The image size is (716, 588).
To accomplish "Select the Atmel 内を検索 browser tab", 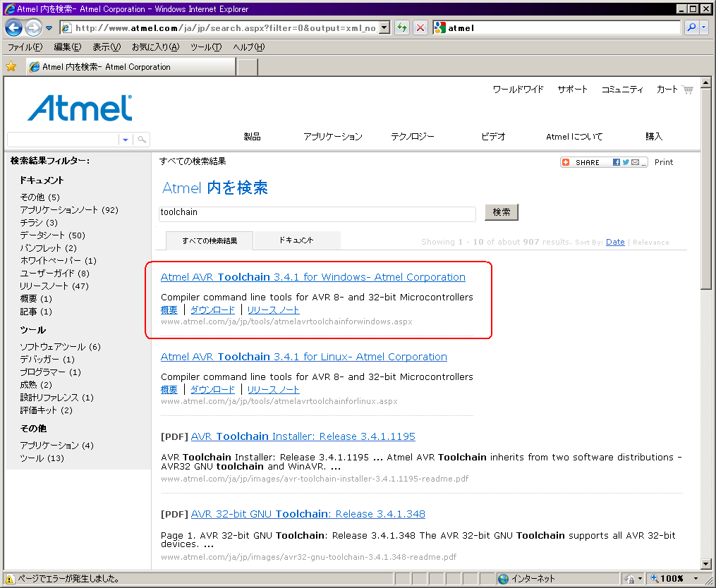I will click(131, 67).
